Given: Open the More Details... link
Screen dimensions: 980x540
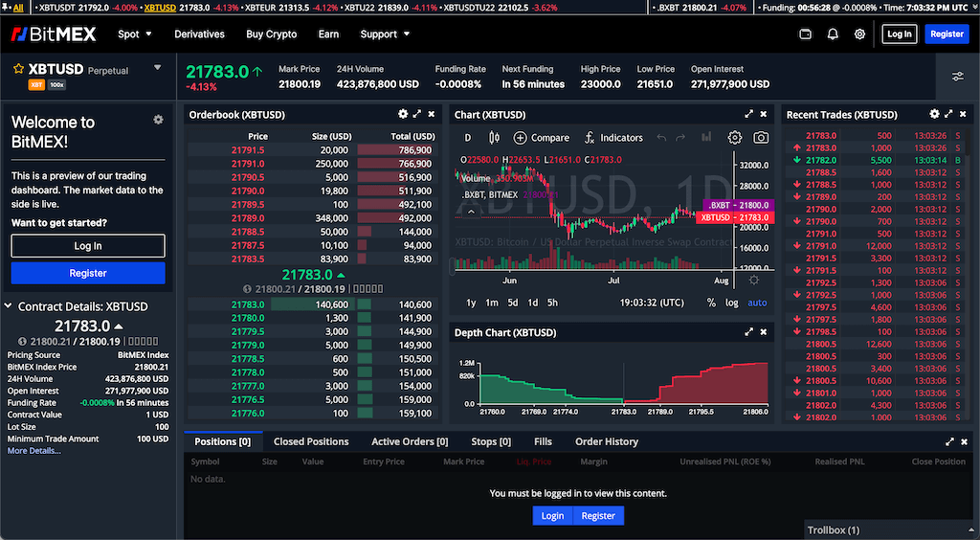Looking at the screenshot, I should pos(33,450).
